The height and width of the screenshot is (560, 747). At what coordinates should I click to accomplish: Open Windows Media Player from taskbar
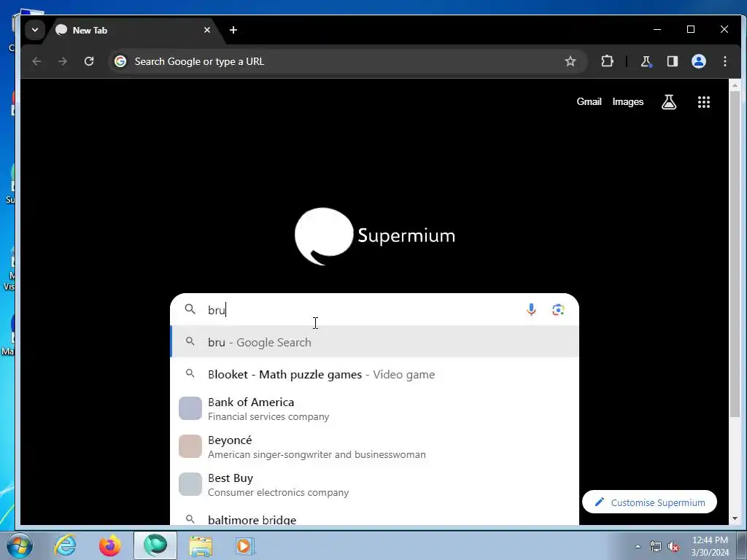pos(246,545)
